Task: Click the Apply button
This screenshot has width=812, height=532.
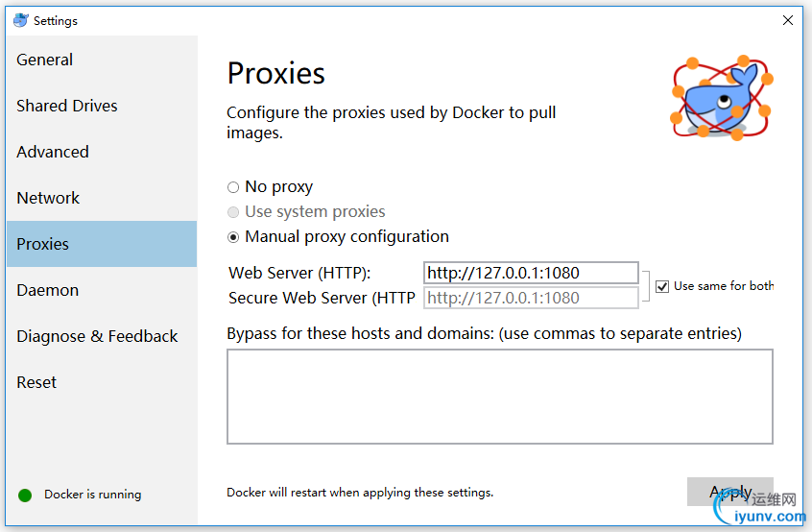Action: point(730,492)
